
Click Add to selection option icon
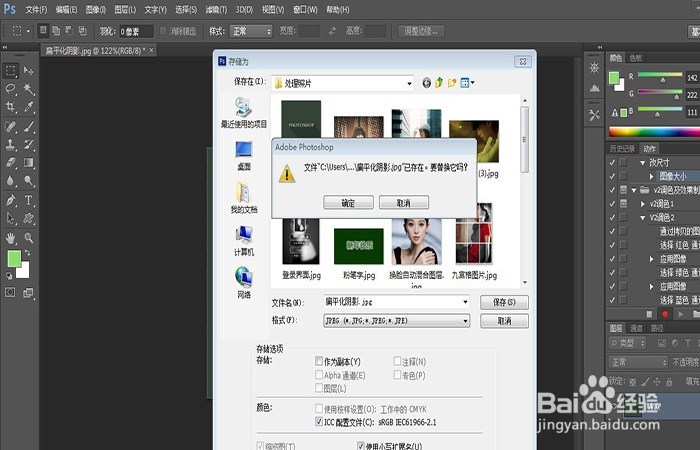point(56,31)
